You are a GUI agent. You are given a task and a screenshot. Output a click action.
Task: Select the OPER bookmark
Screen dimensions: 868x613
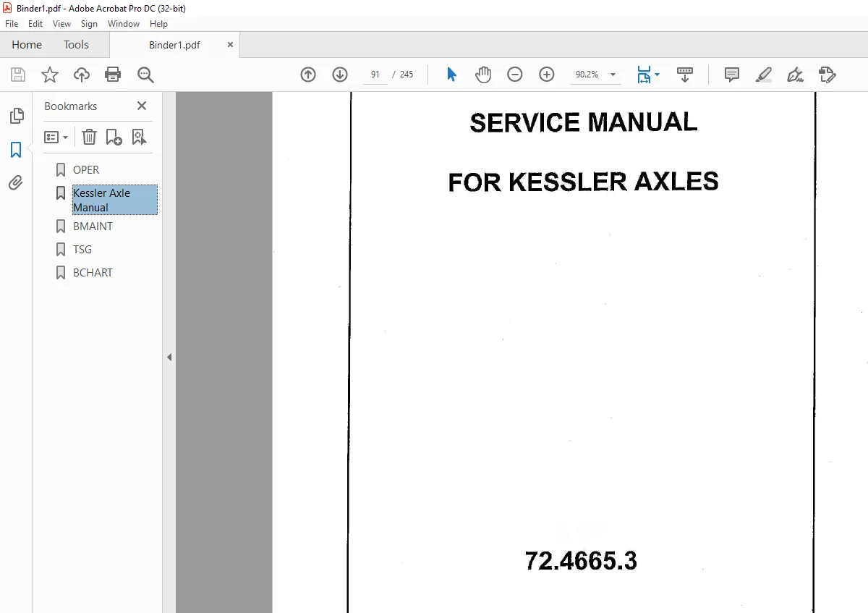coord(86,170)
